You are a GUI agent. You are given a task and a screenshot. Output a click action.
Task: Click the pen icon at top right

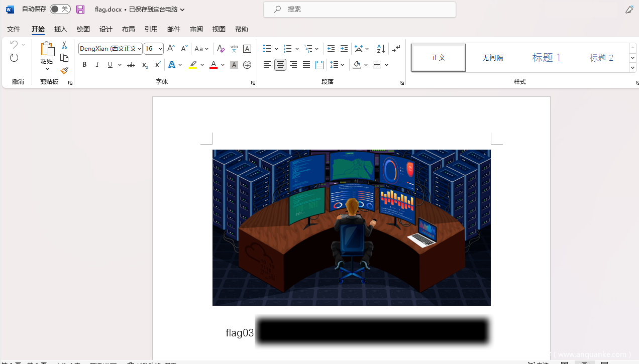[629, 9]
